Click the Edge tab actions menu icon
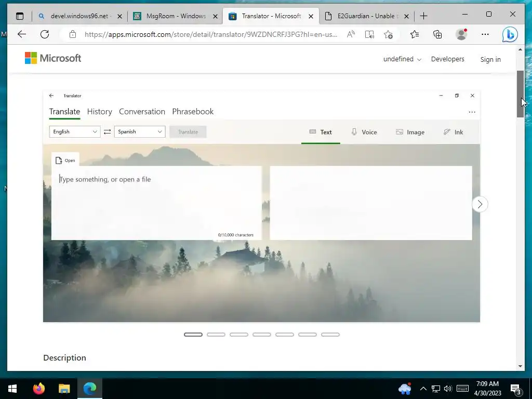Screen dimensions: 532x399 point(20,16)
